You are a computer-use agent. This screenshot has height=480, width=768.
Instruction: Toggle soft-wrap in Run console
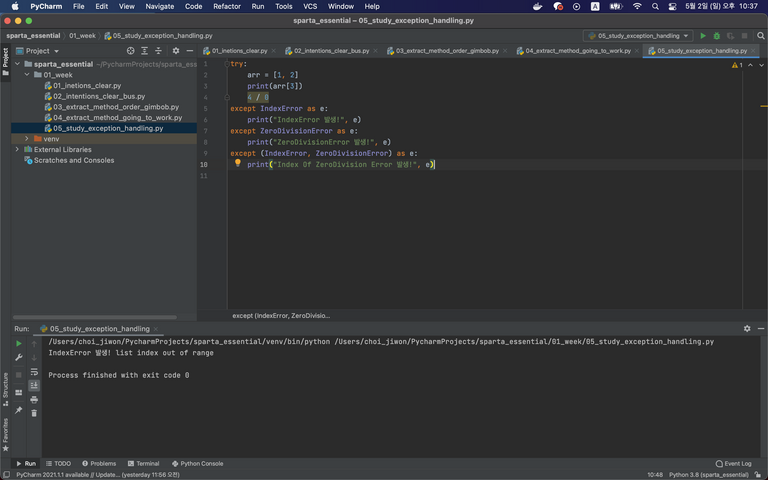(34, 372)
